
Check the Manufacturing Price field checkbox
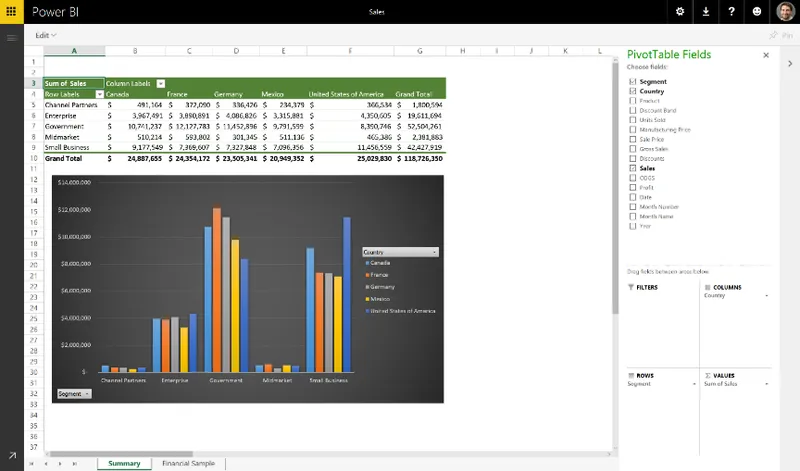click(633, 130)
